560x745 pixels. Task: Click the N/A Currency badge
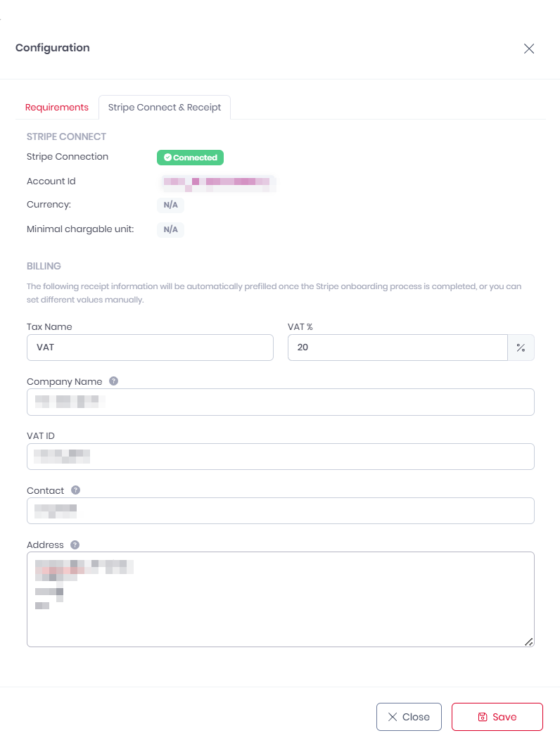[x=170, y=205]
